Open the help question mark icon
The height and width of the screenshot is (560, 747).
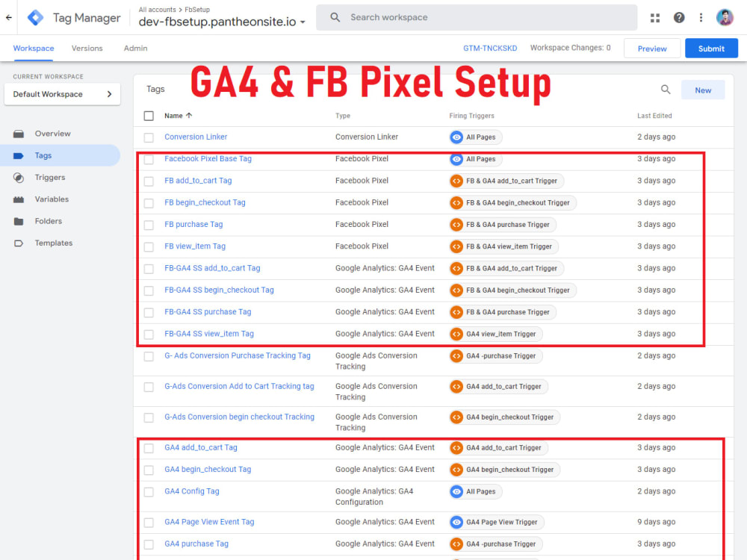679,18
